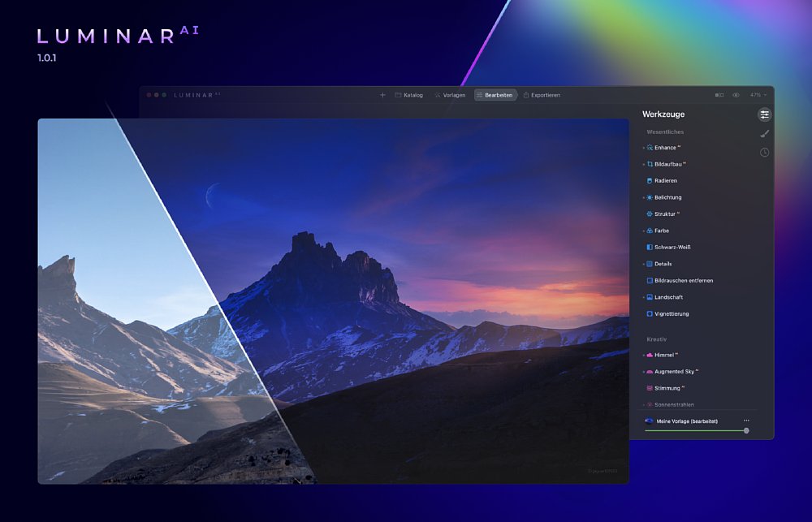Image resolution: width=812 pixels, height=522 pixels.
Task: Click the Meine Vorlage amount slider handle
Action: click(x=746, y=430)
